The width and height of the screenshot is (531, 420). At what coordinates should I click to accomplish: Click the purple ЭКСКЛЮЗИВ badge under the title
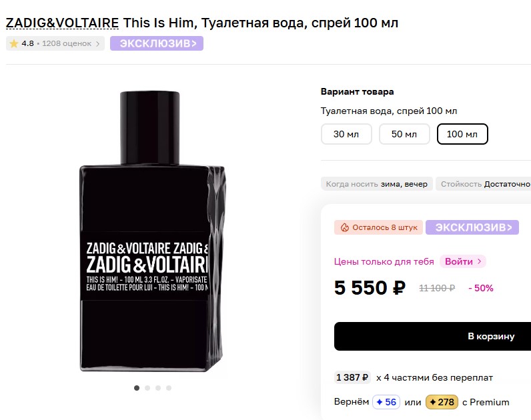coord(157,43)
